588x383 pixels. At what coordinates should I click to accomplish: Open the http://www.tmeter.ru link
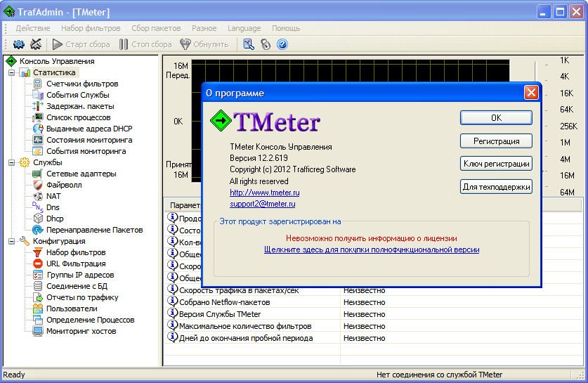tap(264, 193)
